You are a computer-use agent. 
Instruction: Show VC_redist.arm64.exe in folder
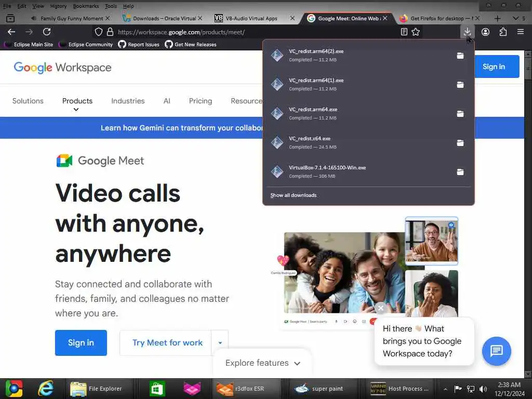click(460, 114)
